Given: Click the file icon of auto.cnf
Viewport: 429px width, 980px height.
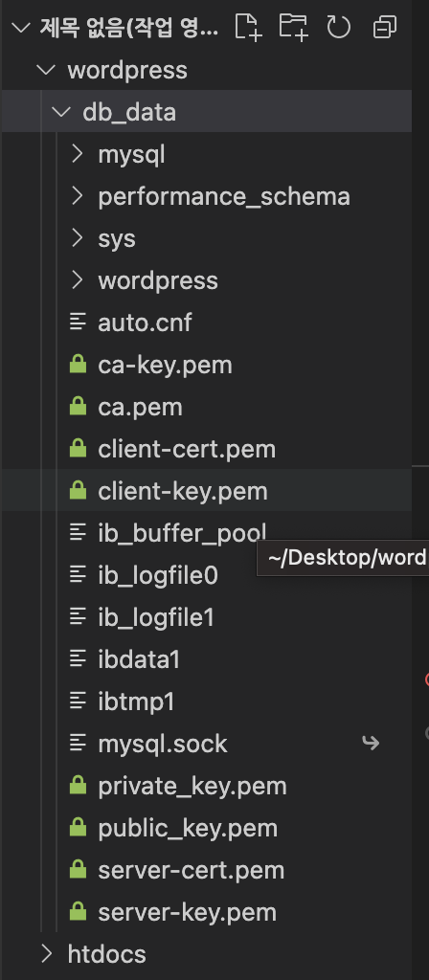Looking at the screenshot, I should tap(78, 323).
